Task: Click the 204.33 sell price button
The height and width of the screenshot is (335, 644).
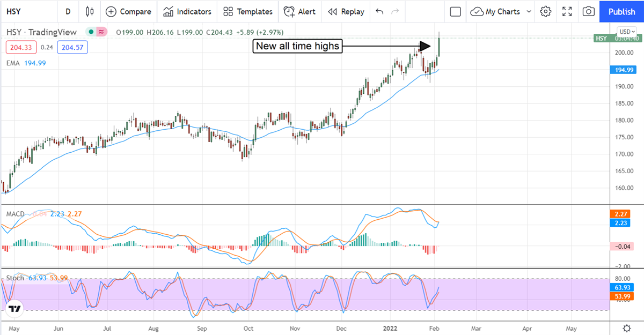Action: coord(21,47)
